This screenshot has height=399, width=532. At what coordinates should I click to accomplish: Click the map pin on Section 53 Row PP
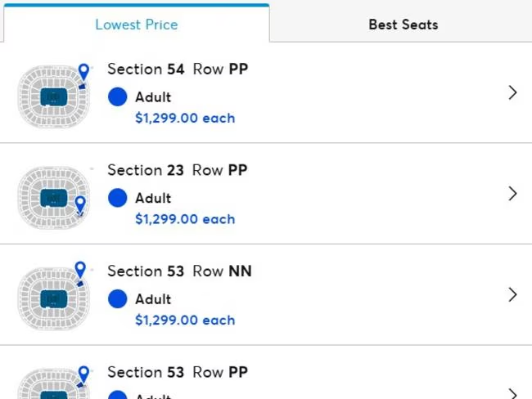pos(83,374)
